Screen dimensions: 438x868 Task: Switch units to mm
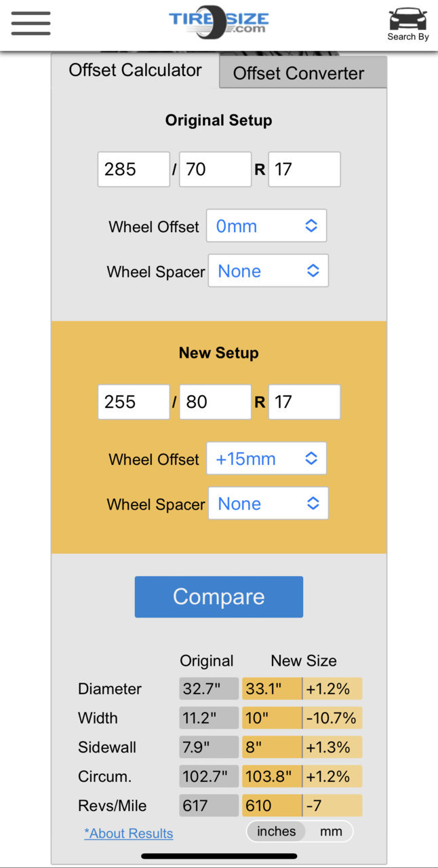(331, 831)
